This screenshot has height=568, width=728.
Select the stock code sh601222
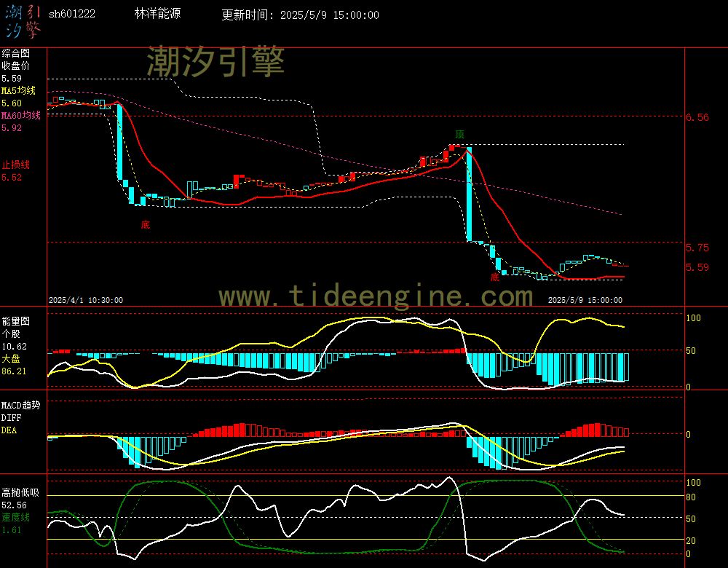coord(72,14)
